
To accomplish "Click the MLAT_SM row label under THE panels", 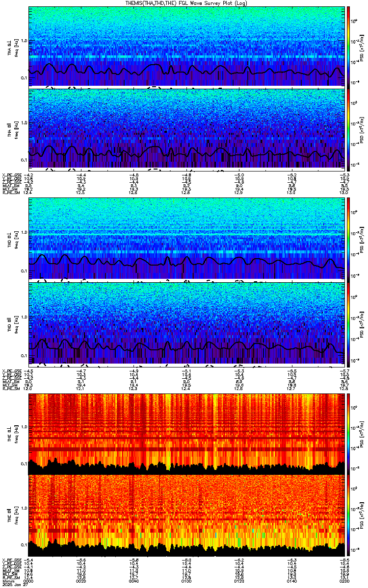I will [x=11, y=570].
